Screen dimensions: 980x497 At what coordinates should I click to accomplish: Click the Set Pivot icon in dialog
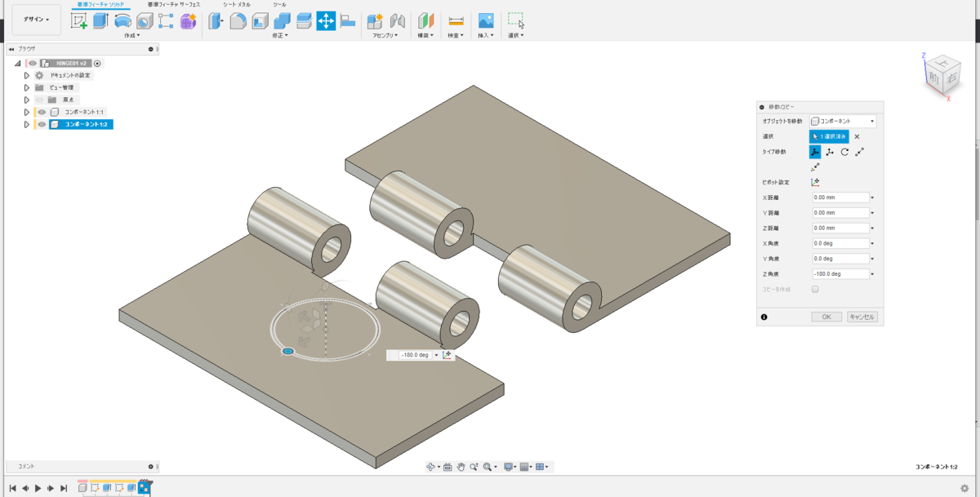tap(815, 182)
